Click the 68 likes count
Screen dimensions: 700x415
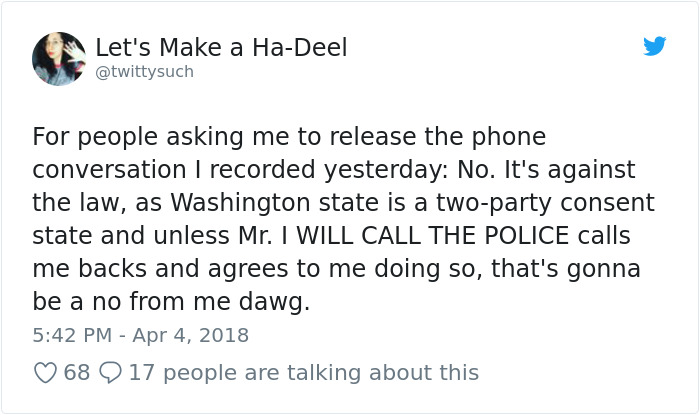point(77,373)
